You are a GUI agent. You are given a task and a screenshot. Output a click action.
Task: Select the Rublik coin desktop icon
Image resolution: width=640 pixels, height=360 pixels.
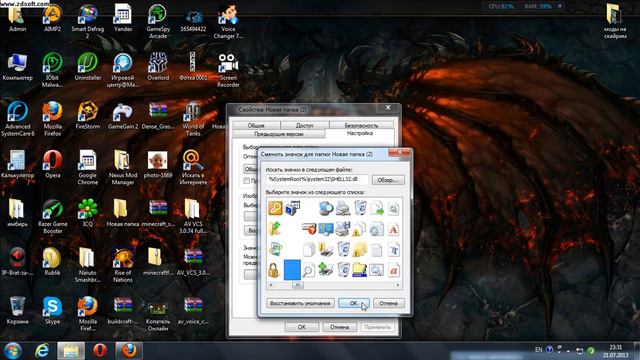pyautogui.click(x=52, y=261)
